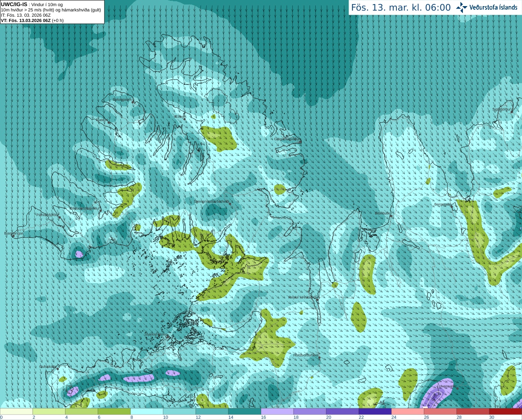Pick the 0–2 m/s pale yellow legend swatch

[16, 411]
